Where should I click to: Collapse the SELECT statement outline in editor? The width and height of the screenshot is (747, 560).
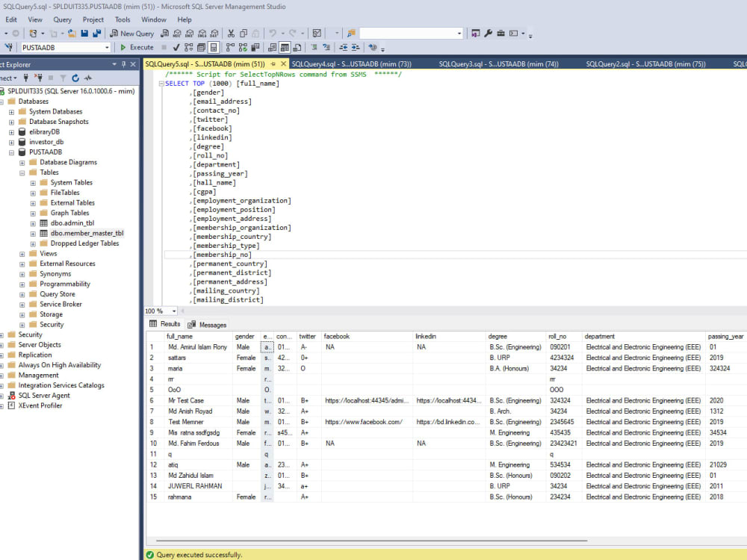(x=161, y=84)
